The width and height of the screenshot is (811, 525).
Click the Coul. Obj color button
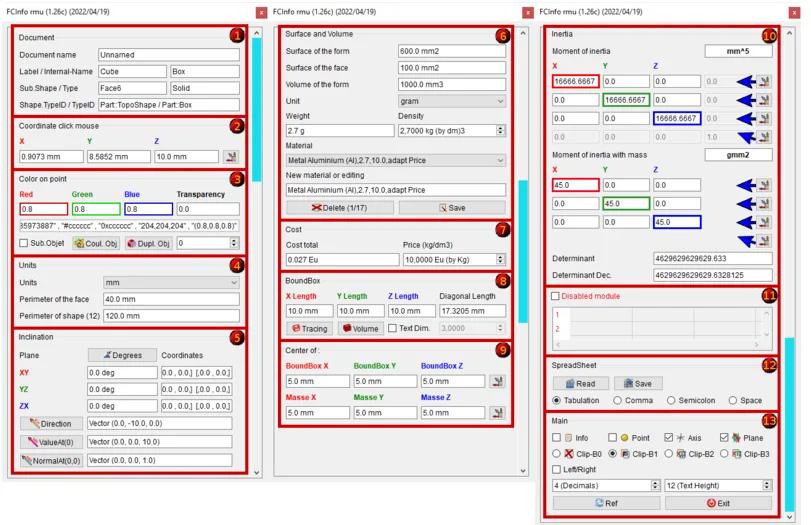[96, 243]
